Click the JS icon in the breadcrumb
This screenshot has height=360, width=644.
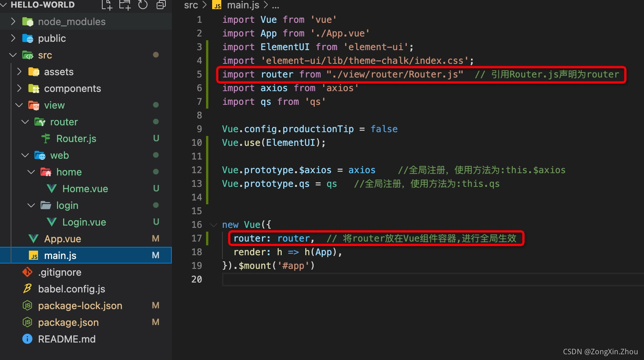tap(217, 5)
